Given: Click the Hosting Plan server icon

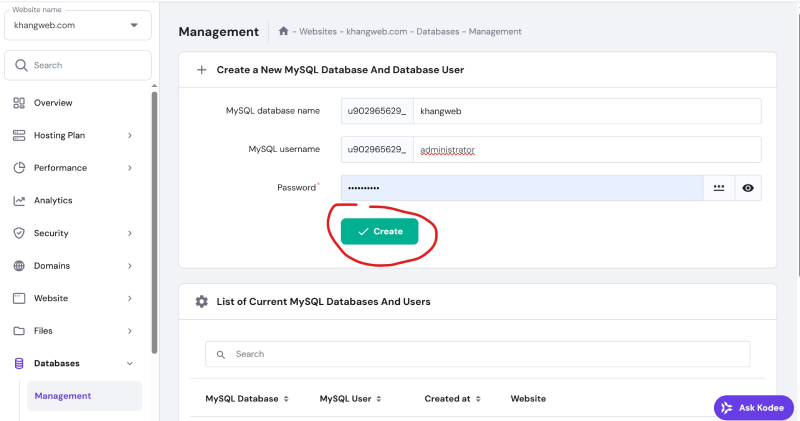Looking at the screenshot, I should pyautogui.click(x=19, y=135).
